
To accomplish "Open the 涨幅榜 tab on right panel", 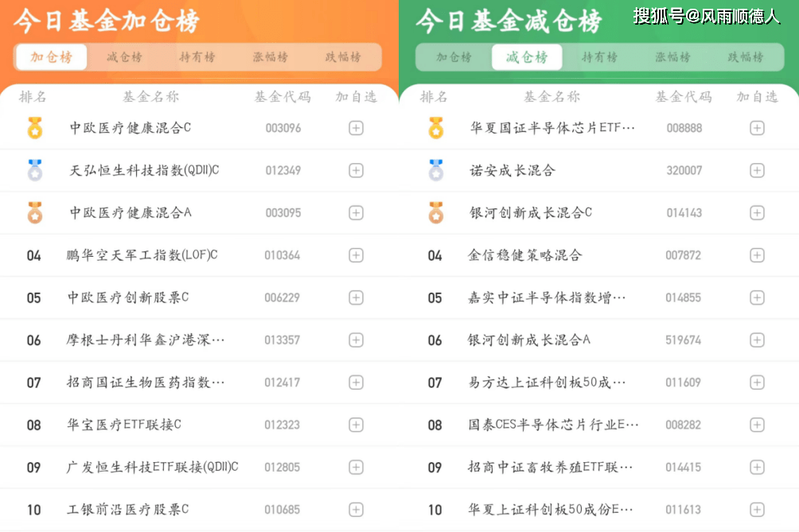I will tap(673, 57).
